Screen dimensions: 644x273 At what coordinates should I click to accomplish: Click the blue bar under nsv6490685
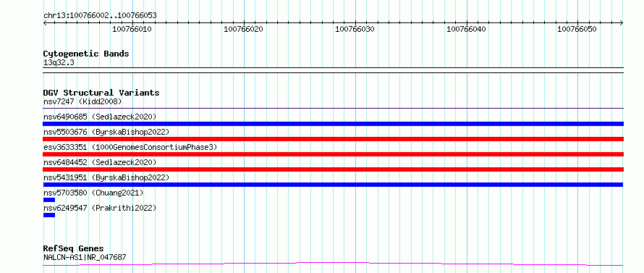point(333,124)
